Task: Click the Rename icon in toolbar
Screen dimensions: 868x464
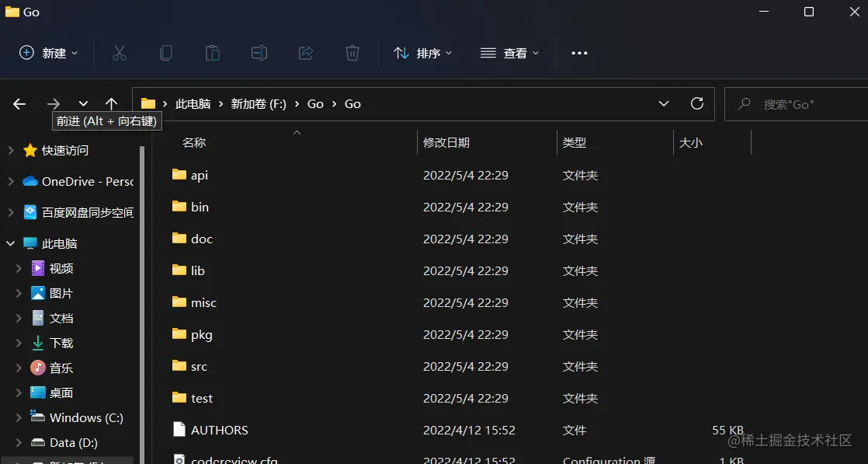Action: pos(259,53)
